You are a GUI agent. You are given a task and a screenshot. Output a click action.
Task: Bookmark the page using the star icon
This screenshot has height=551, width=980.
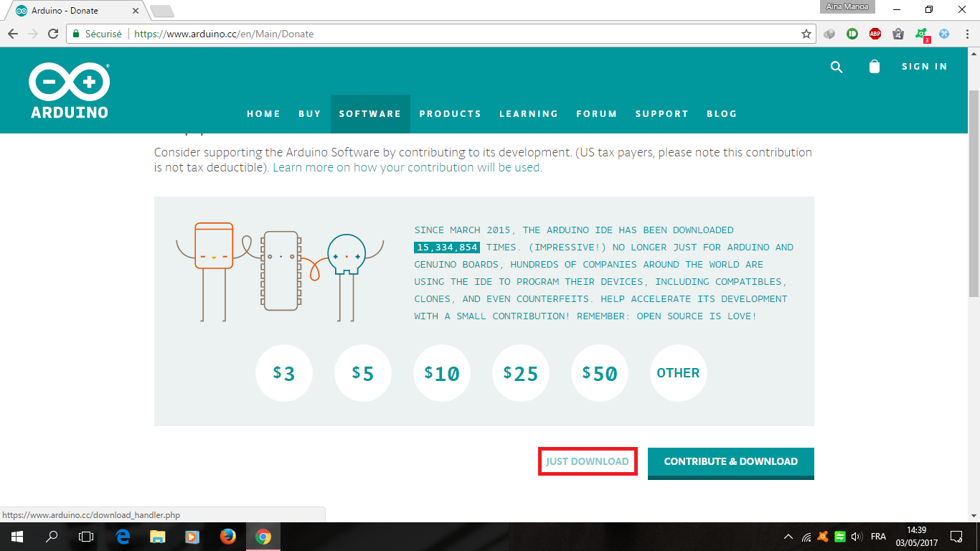[808, 33]
